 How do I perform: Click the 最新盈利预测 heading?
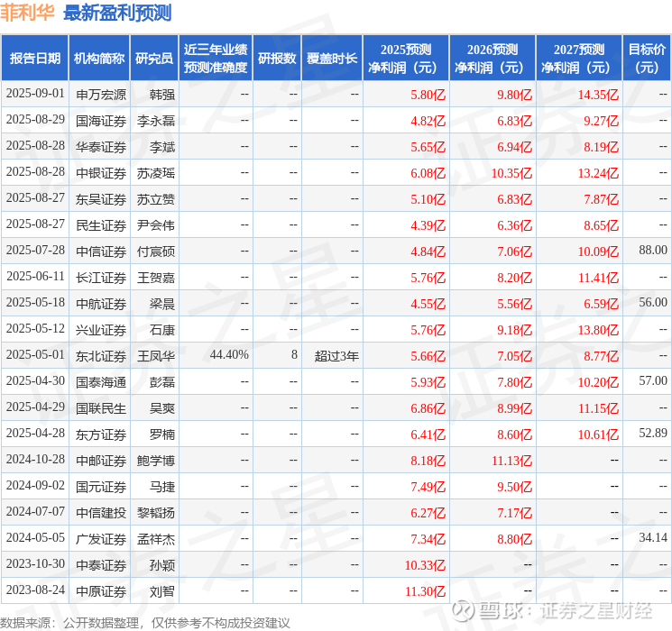pos(117,13)
